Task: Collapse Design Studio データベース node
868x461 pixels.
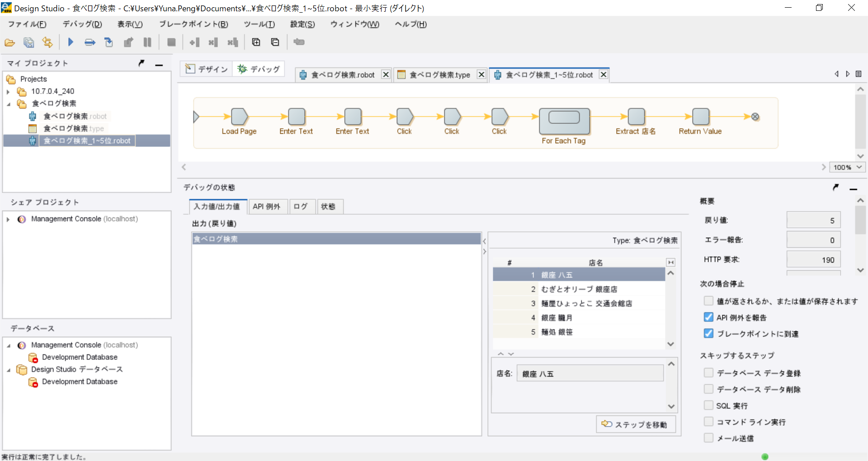Action: point(8,370)
